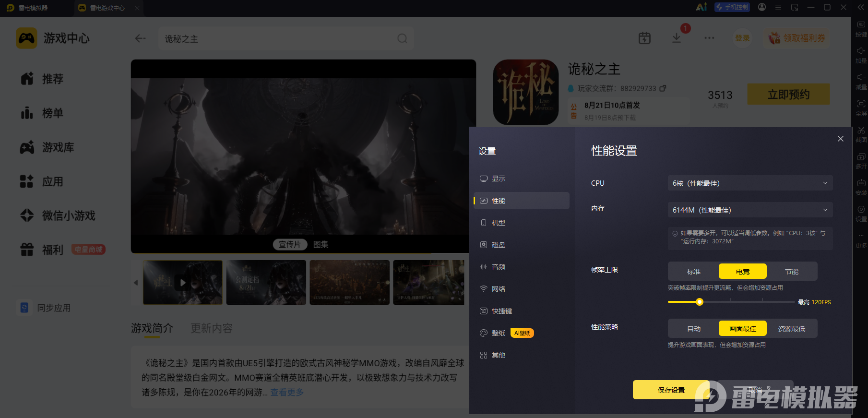Select 电竞 frame rate limit
Viewport: 868px width, 418px height.
tap(743, 272)
